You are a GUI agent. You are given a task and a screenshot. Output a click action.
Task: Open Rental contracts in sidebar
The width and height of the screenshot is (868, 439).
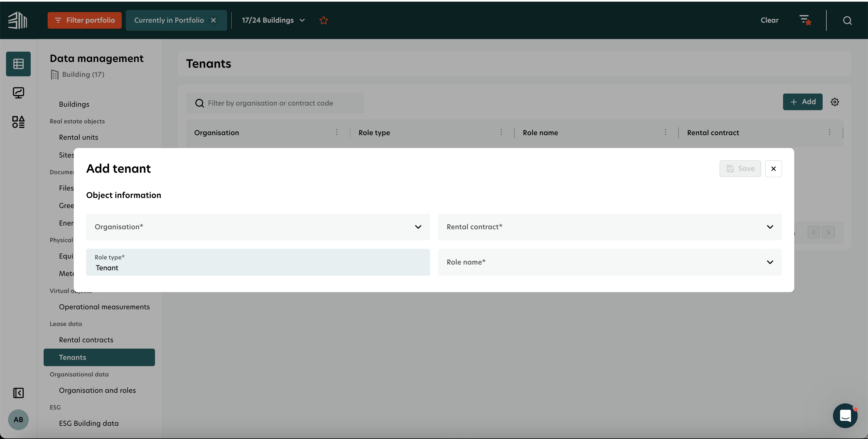tap(86, 340)
